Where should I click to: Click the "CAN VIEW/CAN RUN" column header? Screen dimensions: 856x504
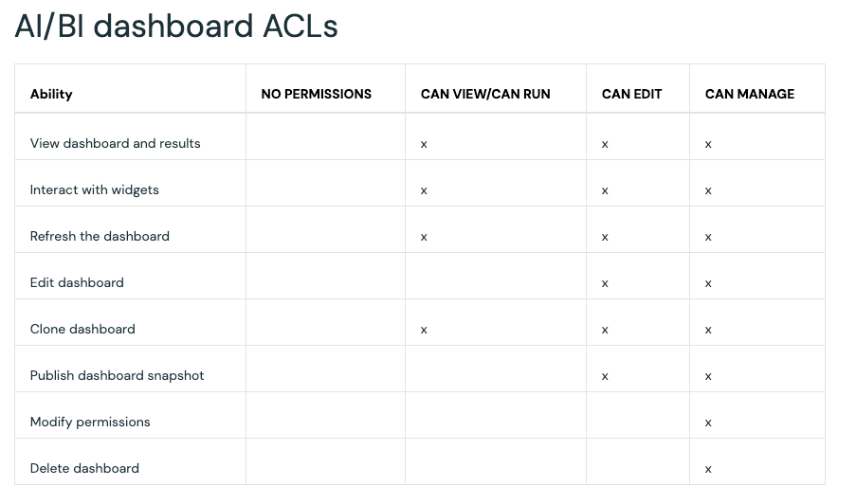[485, 94]
